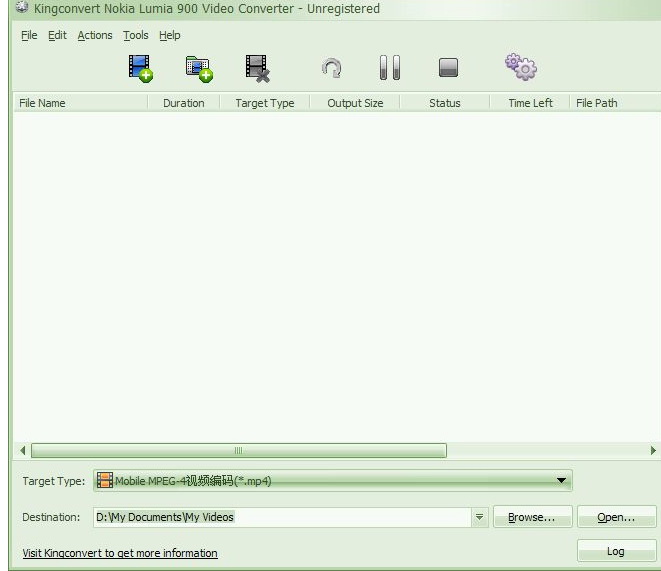Screen dimensions: 661x571
Task: Click the film icon in Target Type box
Action: (x=105, y=480)
